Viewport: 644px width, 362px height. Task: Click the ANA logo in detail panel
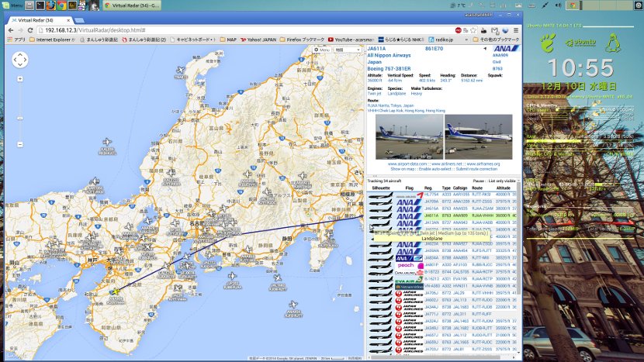tap(506, 48)
